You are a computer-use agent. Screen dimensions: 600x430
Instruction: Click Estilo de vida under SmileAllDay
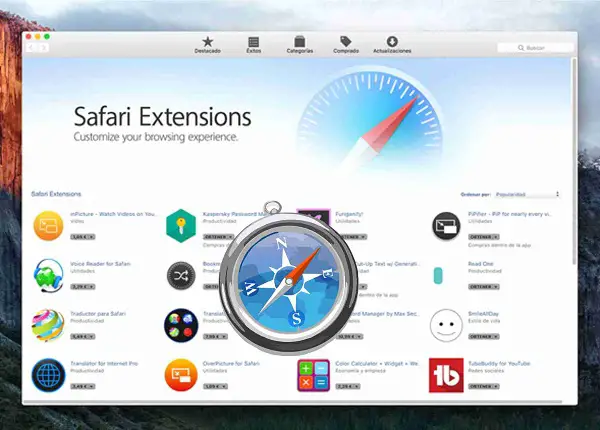[484, 321]
